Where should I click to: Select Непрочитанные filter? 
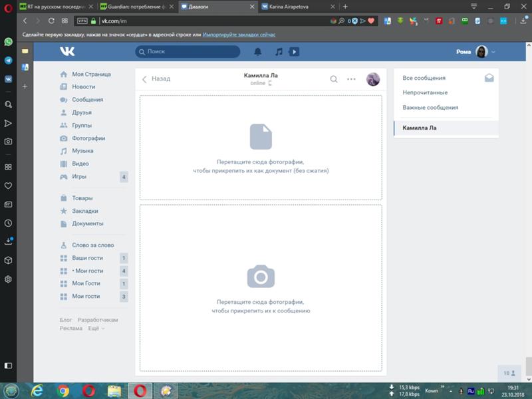tap(425, 92)
